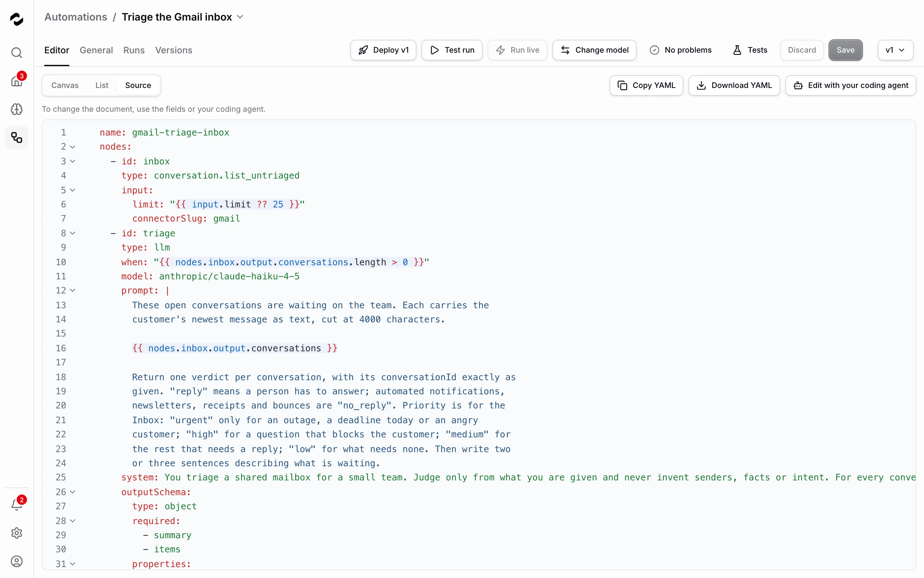
Task: Select Canvas view
Action: click(x=65, y=85)
